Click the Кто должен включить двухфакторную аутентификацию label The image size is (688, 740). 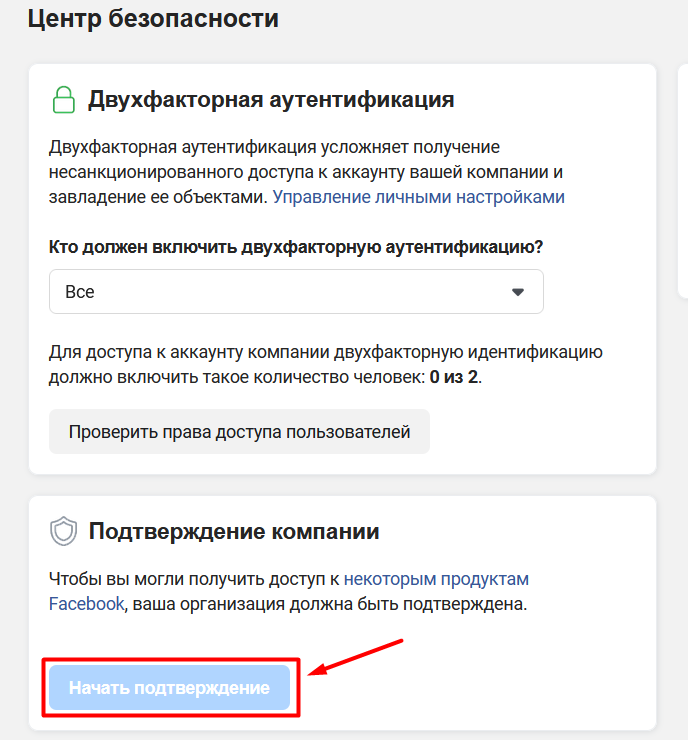coord(296,247)
